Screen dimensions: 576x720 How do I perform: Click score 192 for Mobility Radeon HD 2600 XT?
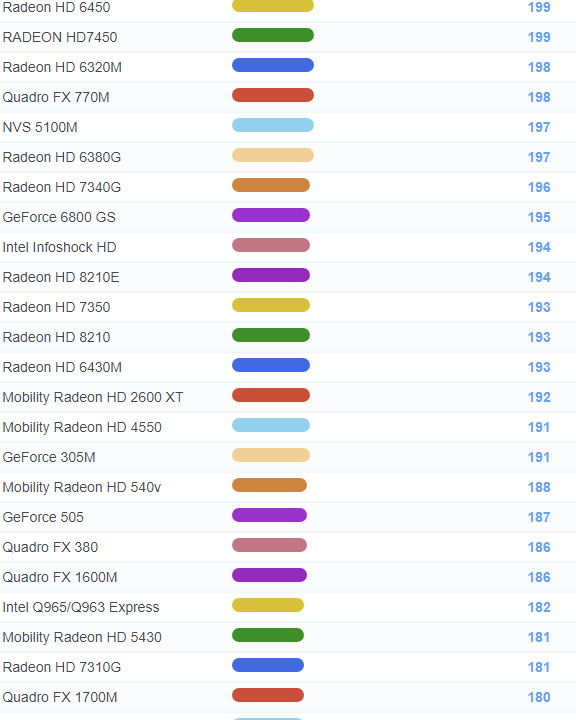539,397
